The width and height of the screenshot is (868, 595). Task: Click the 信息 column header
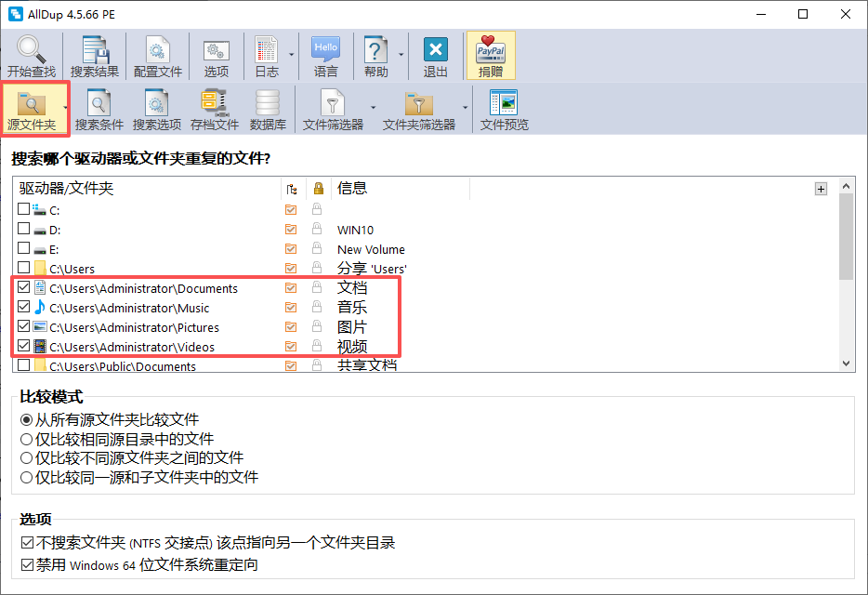(401, 189)
